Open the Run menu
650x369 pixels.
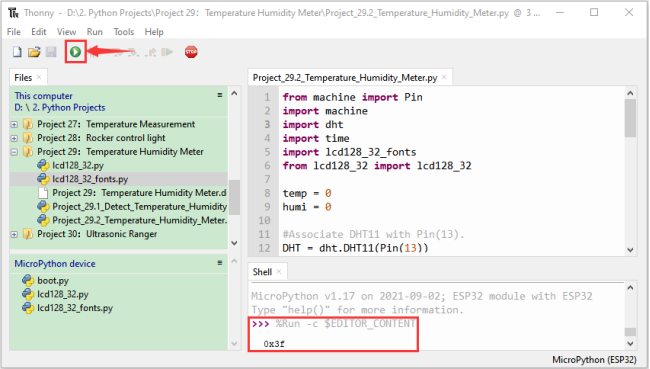point(95,32)
